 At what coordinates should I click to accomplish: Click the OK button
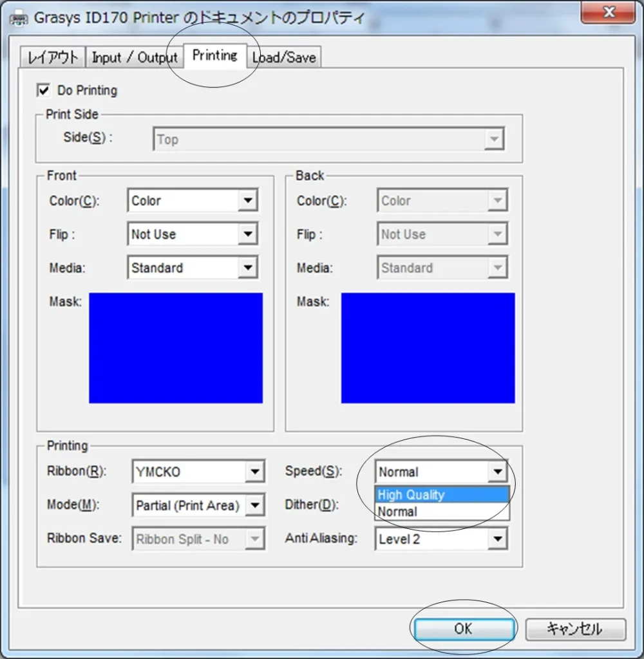pyautogui.click(x=464, y=629)
